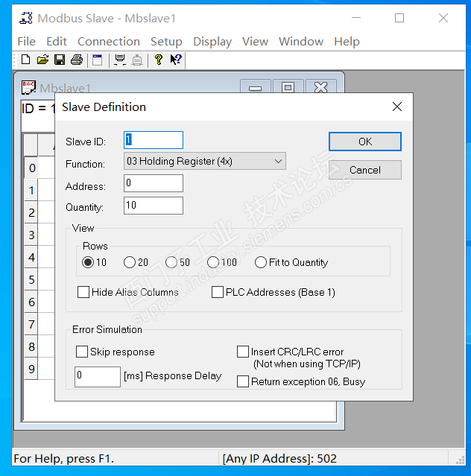This screenshot has height=476, width=471.
Task: Maximize the Mbslave1 child window
Action: click(x=288, y=87)
